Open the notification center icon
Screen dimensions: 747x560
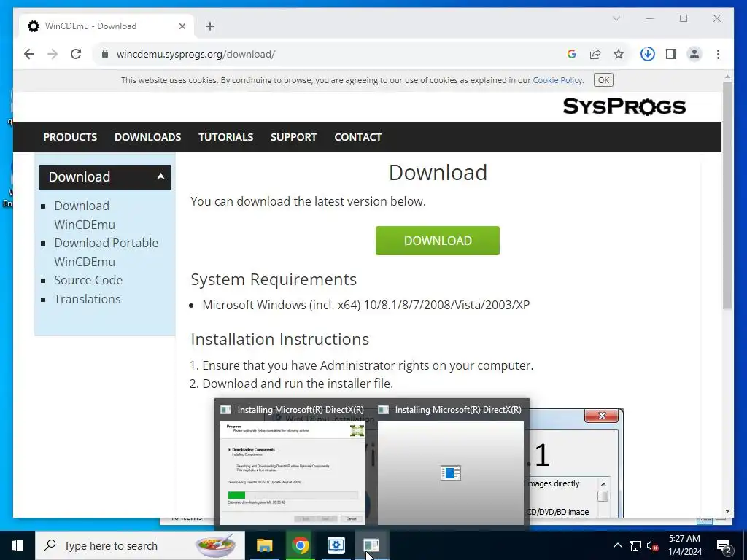724,545
